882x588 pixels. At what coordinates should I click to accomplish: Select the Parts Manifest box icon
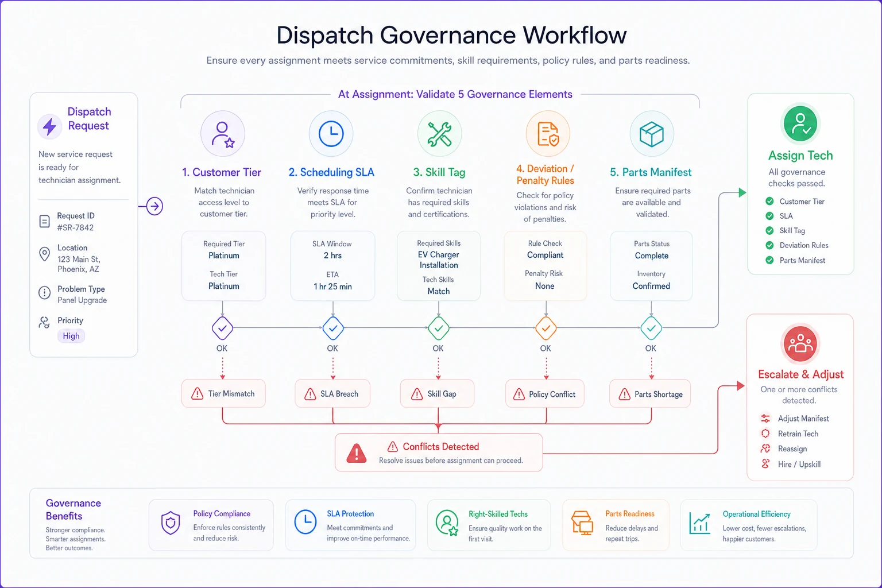coord(652,134)
